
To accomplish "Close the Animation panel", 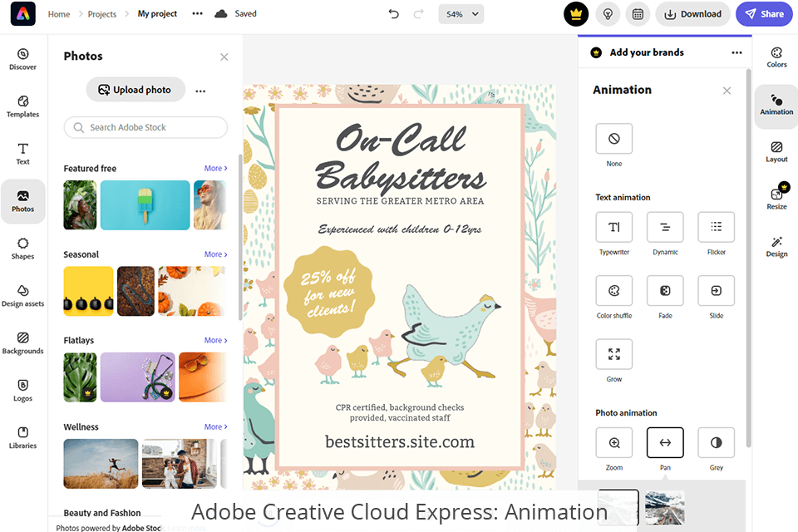I will coord(727,91).
